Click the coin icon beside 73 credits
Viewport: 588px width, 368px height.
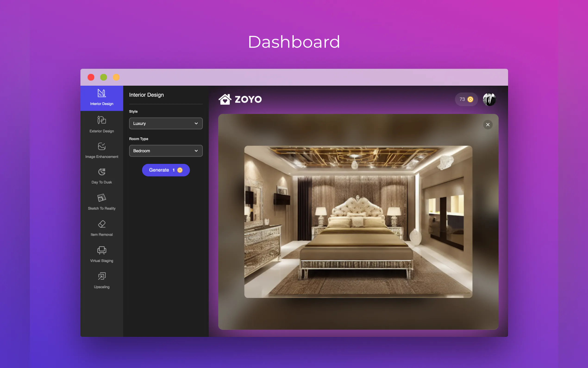click(470, 99)
